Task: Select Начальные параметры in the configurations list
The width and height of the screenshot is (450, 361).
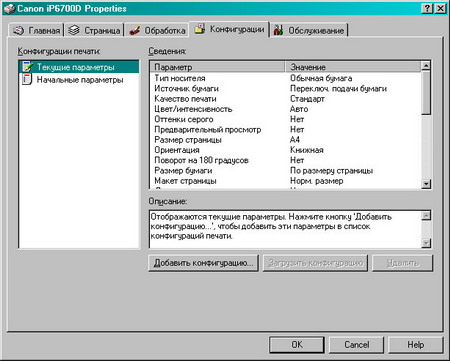Action: click(x=79, y=80)
